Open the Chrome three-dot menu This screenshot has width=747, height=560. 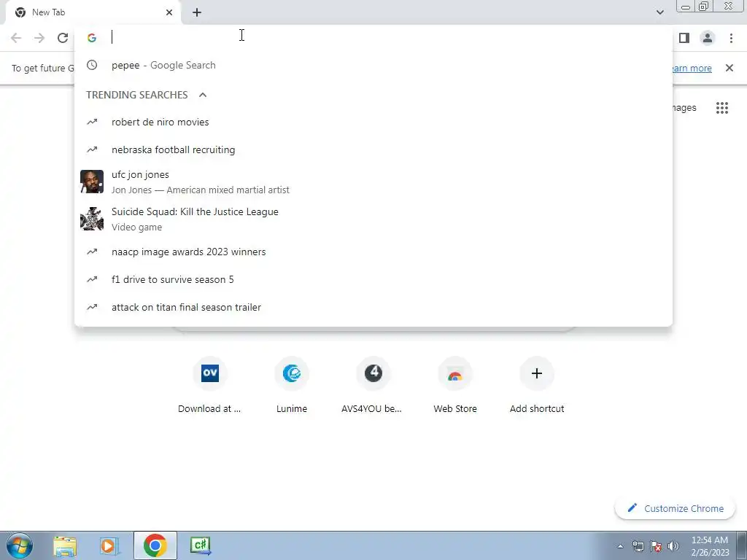pos(731,38)
